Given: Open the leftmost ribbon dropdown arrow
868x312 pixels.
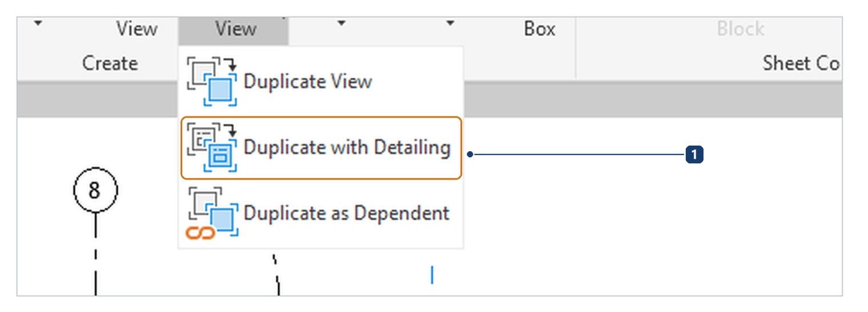Looking at the screenshot, I should 38,23.
